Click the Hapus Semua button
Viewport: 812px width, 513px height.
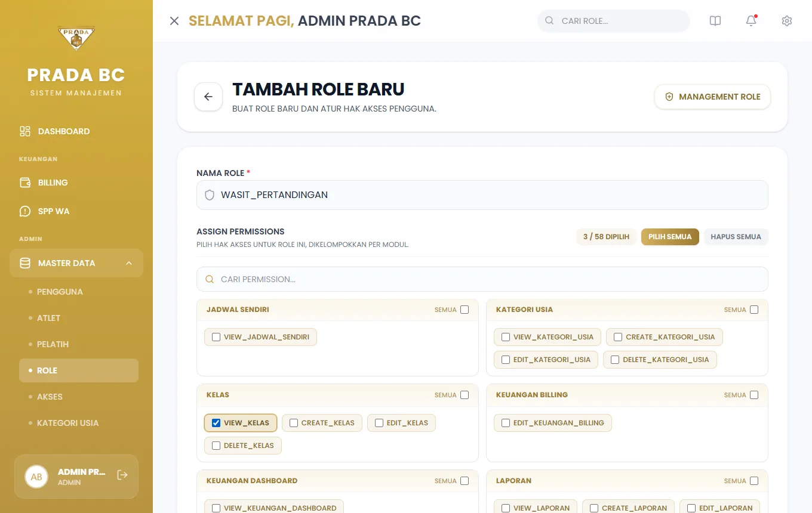(736, 237)
